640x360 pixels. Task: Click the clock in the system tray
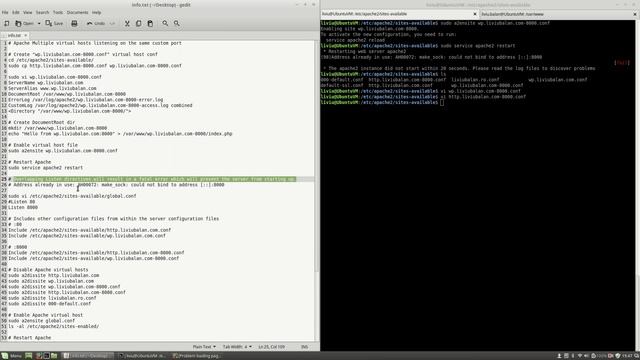627,356
